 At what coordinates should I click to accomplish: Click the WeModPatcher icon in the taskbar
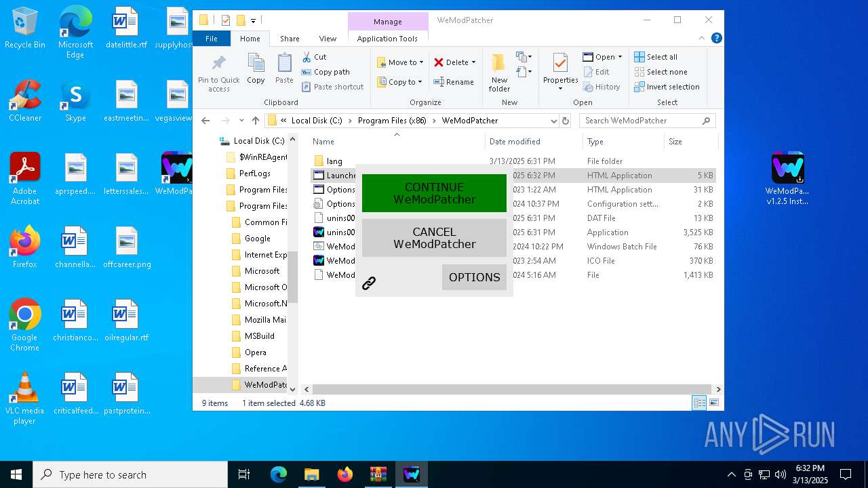coord(412,474)
